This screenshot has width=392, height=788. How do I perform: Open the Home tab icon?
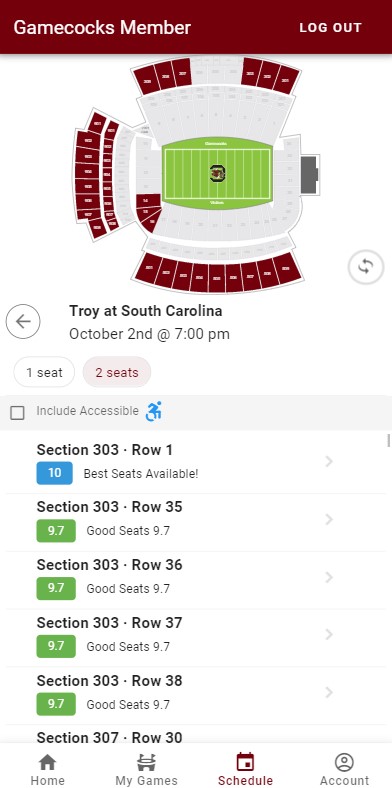coord(48,762)
